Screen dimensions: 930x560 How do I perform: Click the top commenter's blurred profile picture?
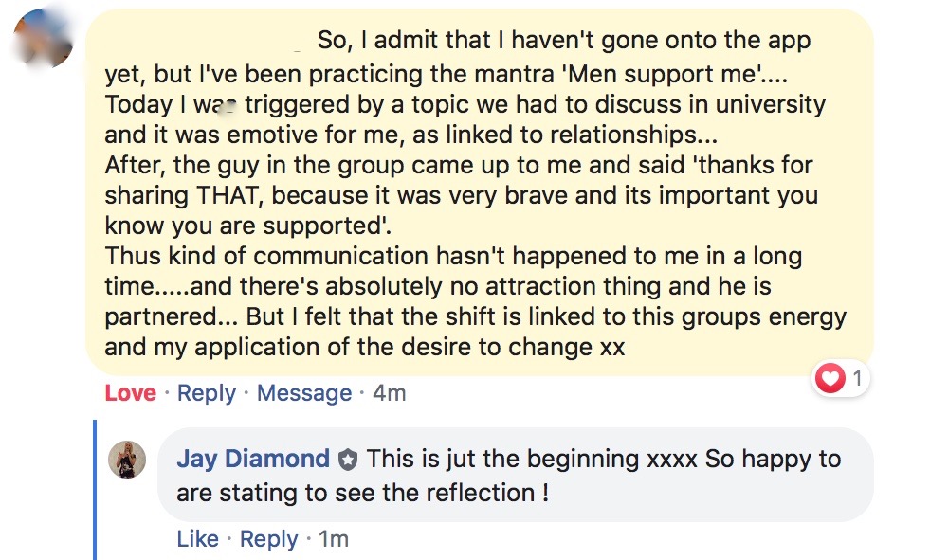click(45, 38)
